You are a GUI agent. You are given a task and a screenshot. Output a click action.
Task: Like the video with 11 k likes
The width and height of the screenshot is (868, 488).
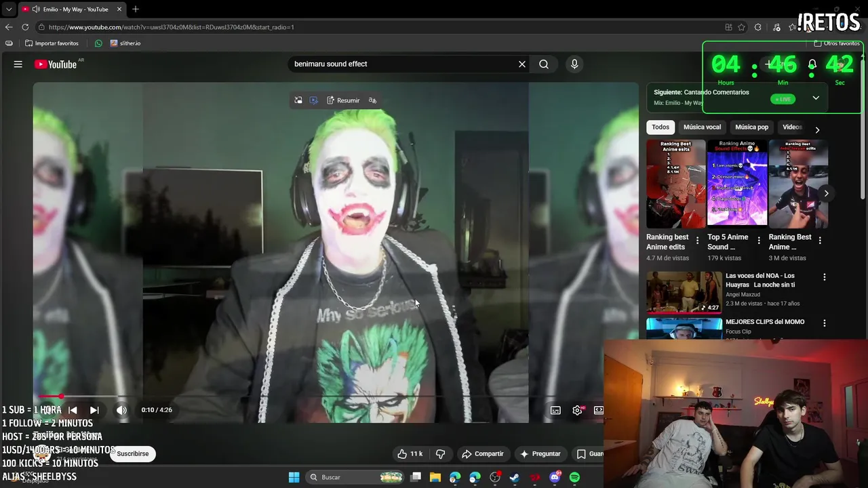(x=410, y=454)
